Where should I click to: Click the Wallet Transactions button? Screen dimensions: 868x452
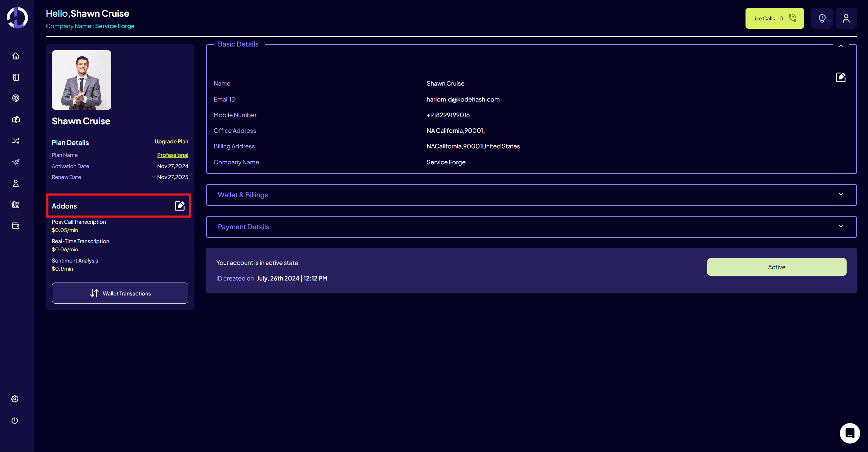[x=120, y=293]
